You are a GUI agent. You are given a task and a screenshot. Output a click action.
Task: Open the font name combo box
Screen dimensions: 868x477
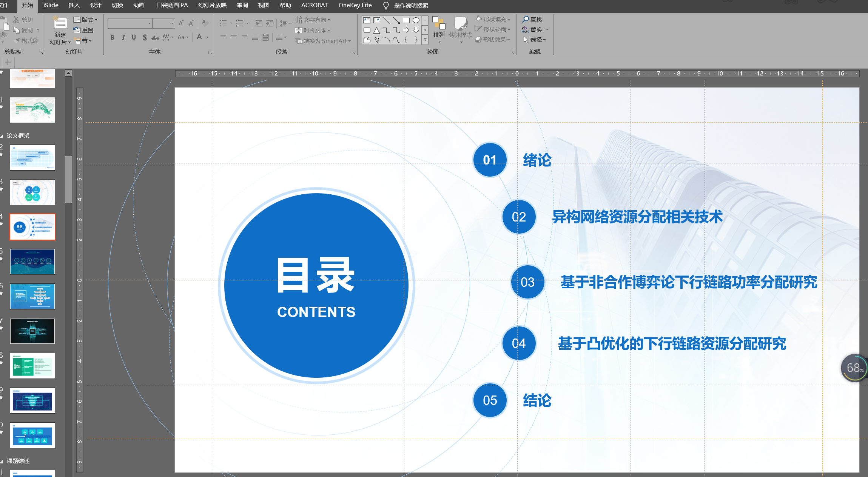[130, 23]
